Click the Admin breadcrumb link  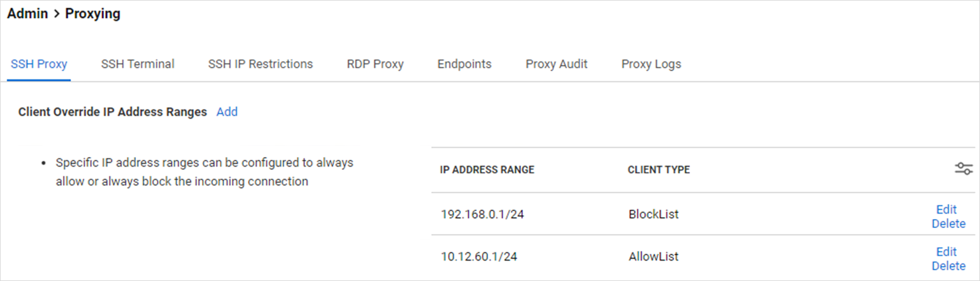(x=28, y=14)
